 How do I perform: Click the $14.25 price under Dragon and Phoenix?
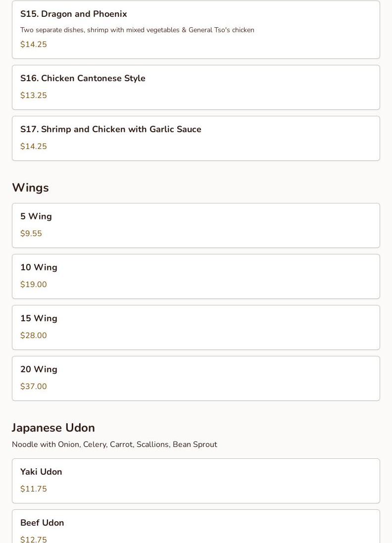pos(34,45)
